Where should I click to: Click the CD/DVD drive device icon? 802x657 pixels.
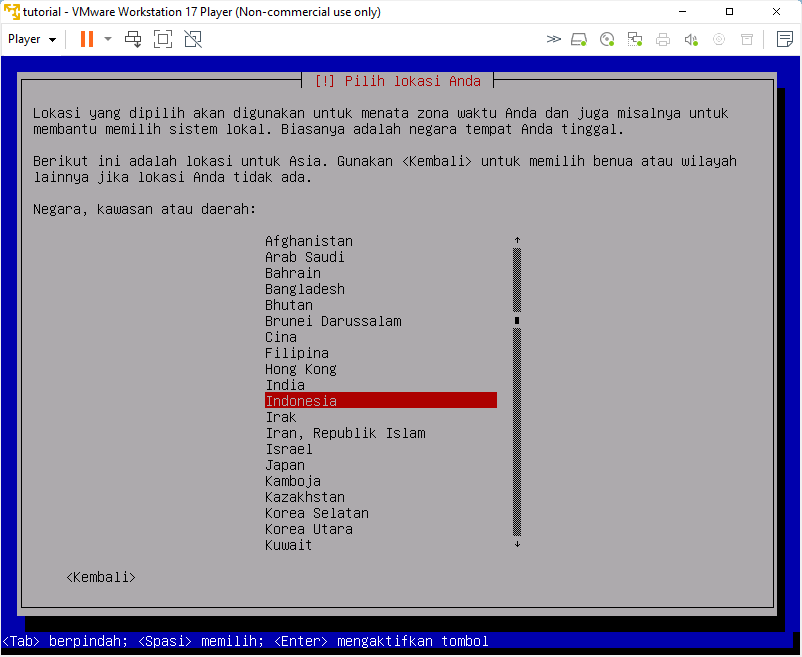click(607, 39)
